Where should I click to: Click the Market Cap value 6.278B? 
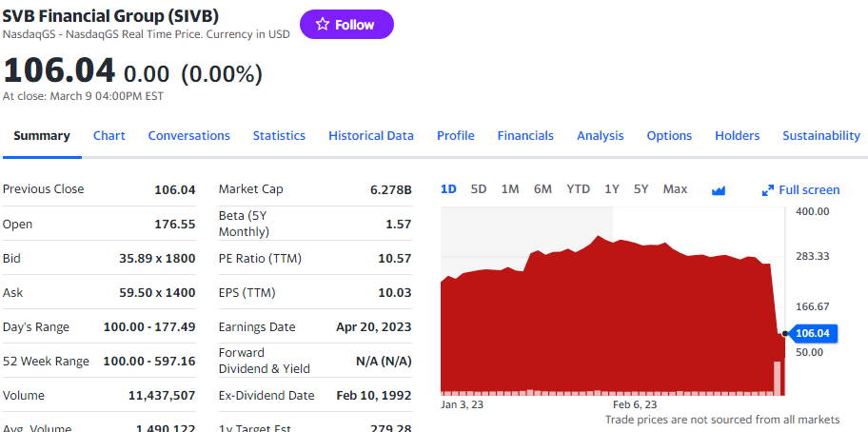391,189
